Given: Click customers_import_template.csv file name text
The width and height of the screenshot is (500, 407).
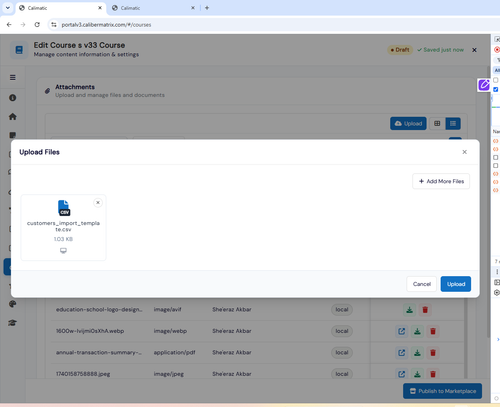Looking at the screenshot, I should [x=63, y=226].
